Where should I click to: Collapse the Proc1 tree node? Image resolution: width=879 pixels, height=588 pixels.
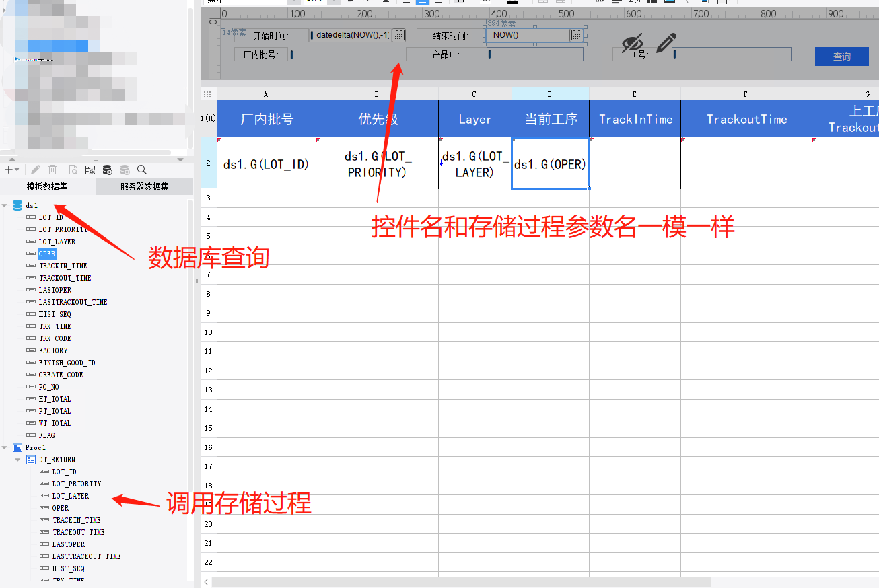point(5,447)
